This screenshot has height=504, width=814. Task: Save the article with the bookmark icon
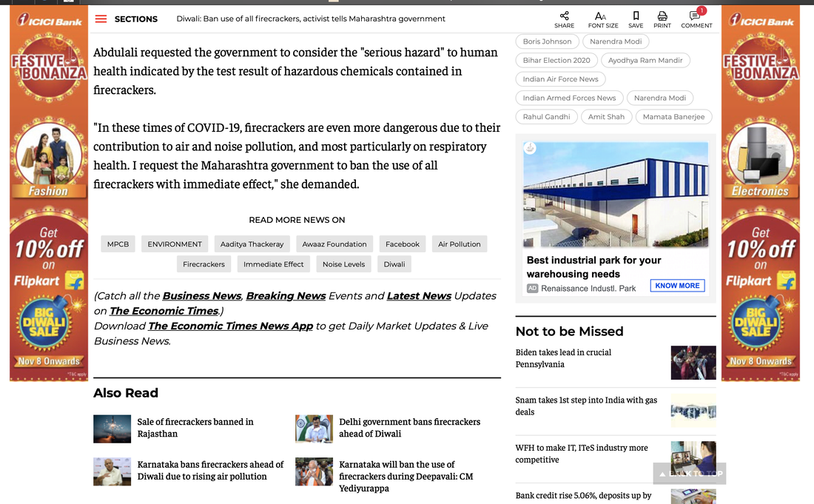coord(636,16)
